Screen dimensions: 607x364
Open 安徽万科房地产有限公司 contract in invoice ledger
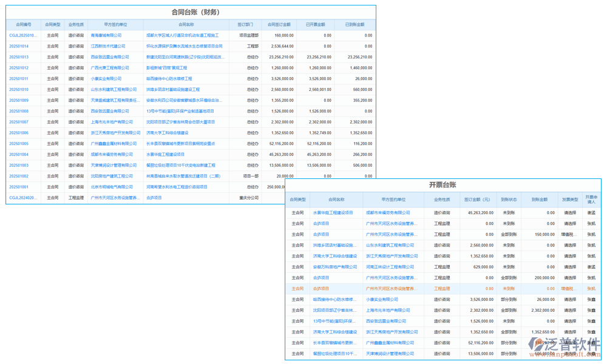click(335, 267)
